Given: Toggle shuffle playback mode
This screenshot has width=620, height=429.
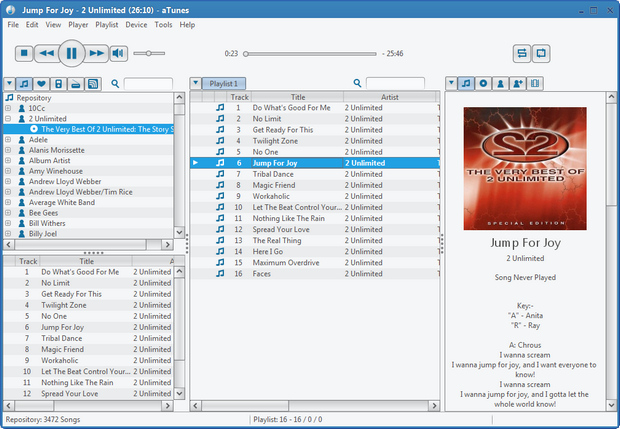Looking at the screenshot, I should pos(522,53).
